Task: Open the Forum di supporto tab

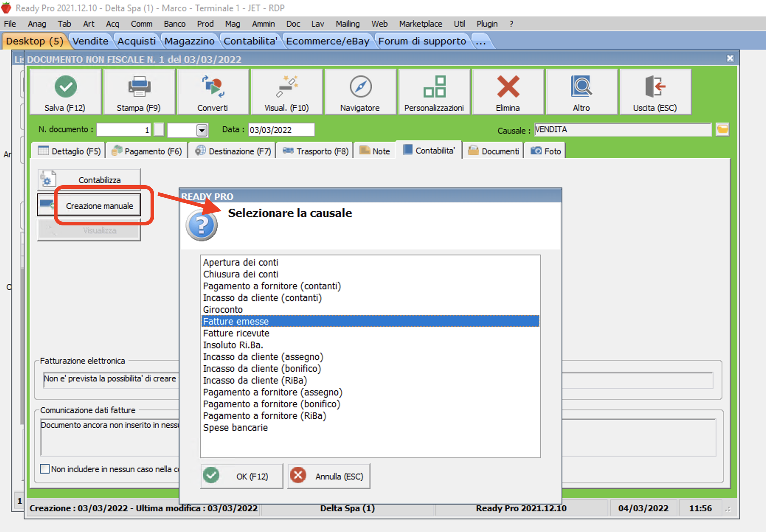Action: pos(422,41)
